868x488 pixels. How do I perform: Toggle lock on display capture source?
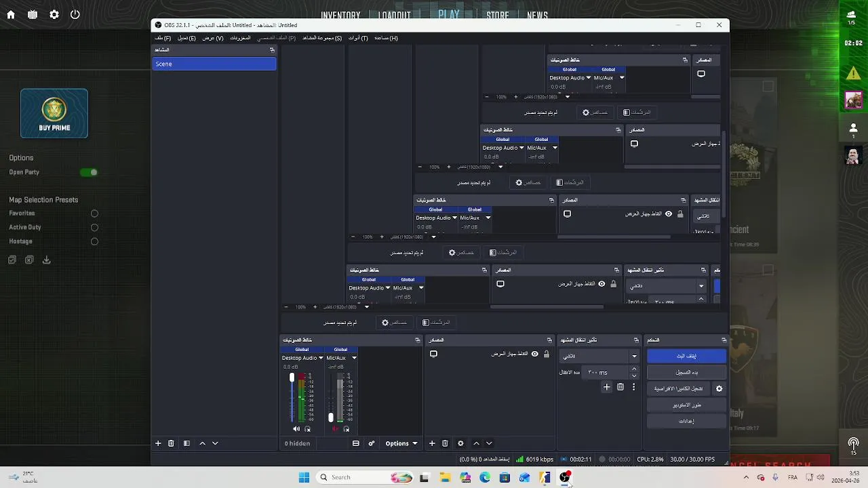coord(547,354)
